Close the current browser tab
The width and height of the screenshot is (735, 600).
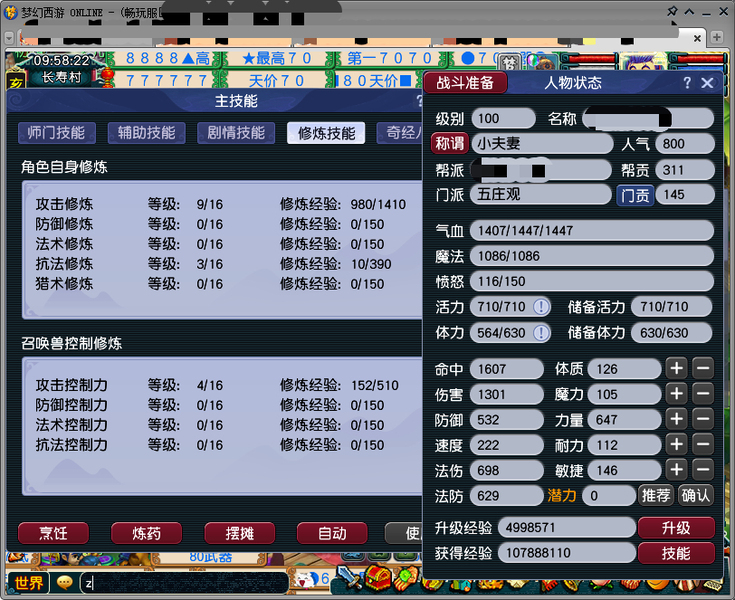[x=698, y=38]
